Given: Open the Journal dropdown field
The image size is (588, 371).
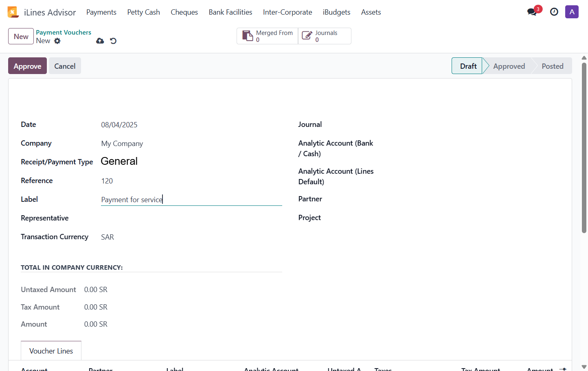Looking at the screenshot, I should click(x=469, y=125).
